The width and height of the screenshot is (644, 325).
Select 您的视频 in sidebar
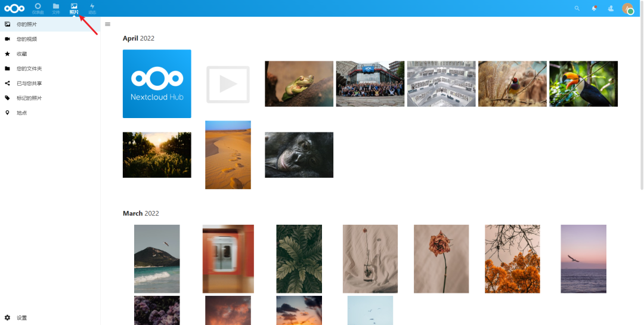(x=50, y=39)
